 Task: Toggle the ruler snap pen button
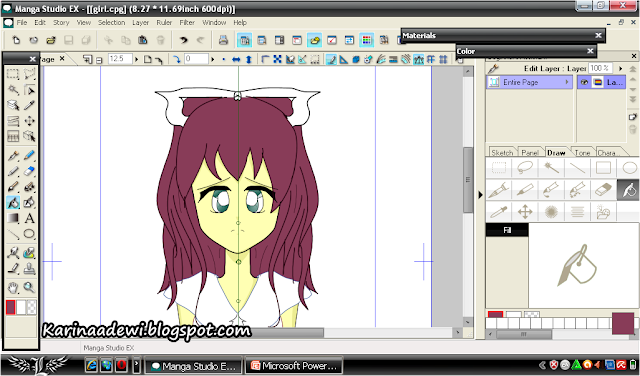[x=331, y=60]
